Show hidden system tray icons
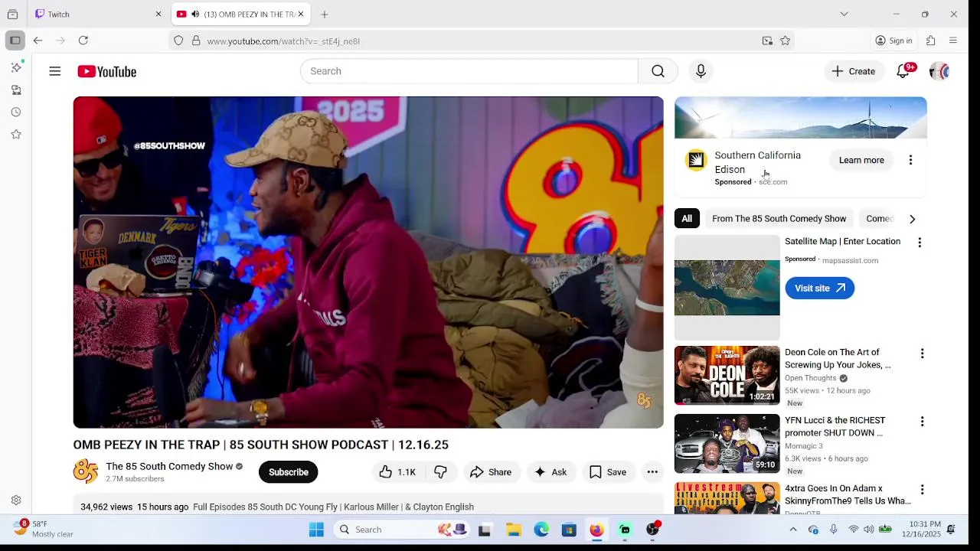 click(793, 530)
